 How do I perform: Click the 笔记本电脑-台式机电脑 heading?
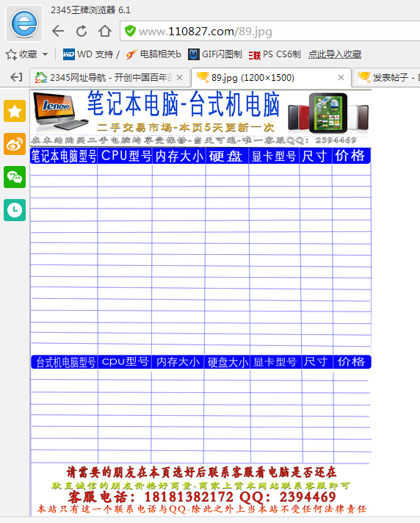[183, 104]
